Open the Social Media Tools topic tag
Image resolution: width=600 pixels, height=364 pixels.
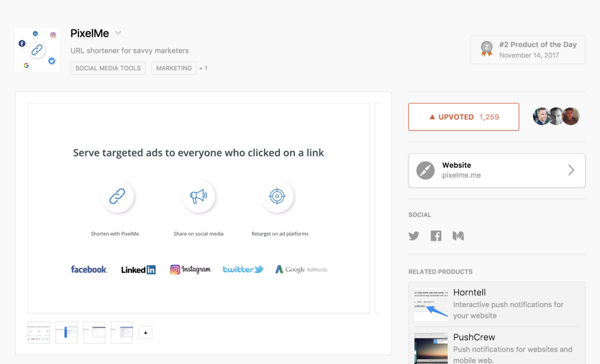108,68
